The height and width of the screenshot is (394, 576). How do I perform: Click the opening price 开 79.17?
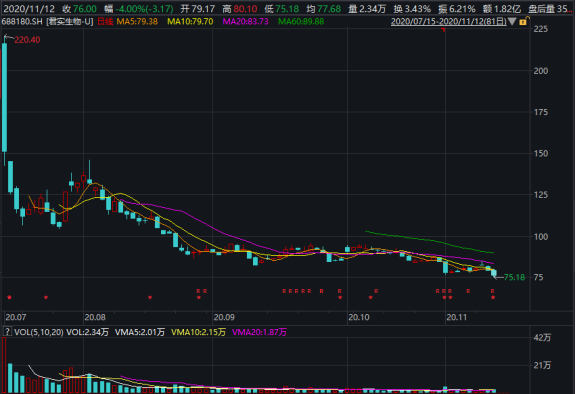[198, 9]
